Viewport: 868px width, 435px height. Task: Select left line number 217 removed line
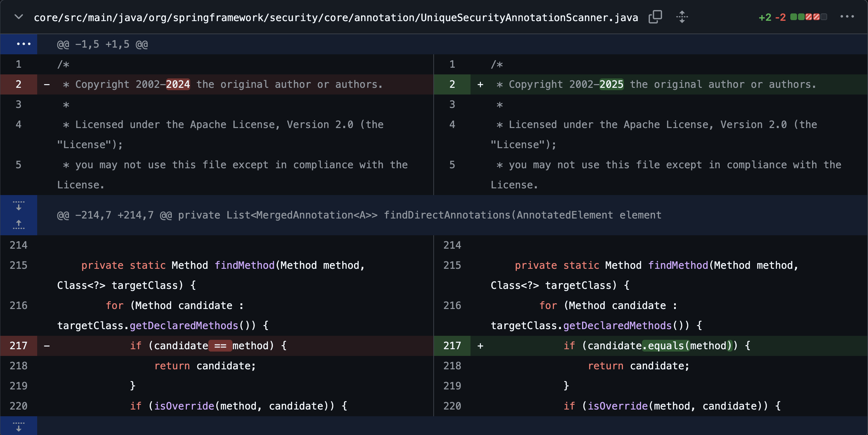pyautogui.click(x=18, y=346)
